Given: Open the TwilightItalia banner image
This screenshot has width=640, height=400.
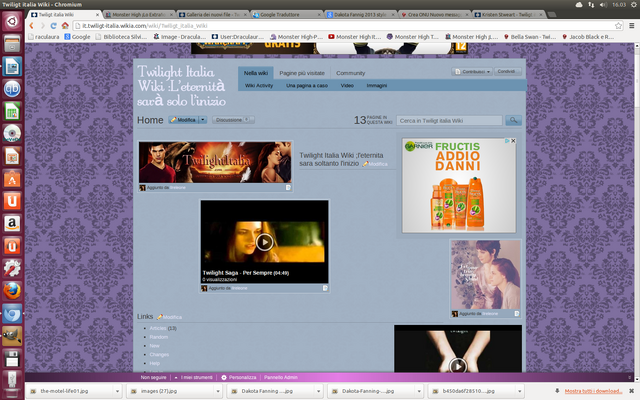Looking at the screenshot, I should tap(215, 162).
